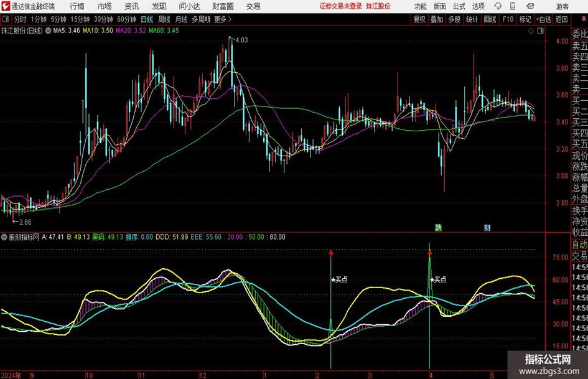Click the MA60 value label
588x379 pixels.
164,30
